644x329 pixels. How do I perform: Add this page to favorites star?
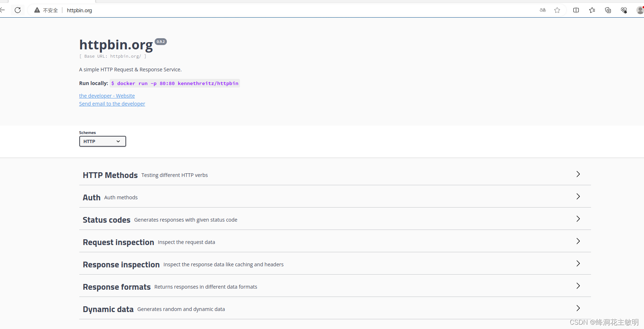click(557, 10)
